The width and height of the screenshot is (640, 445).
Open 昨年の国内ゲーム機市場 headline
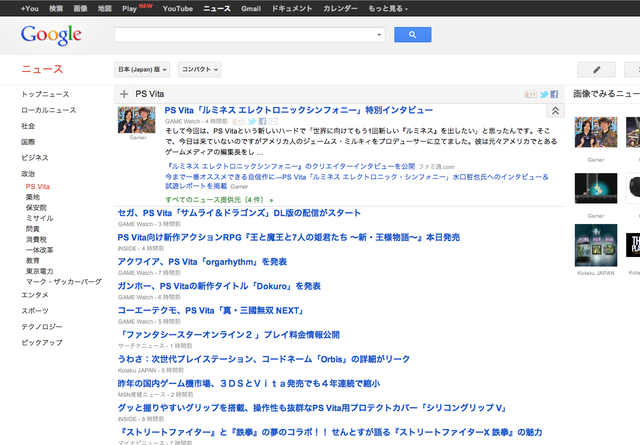coord(249,384)
